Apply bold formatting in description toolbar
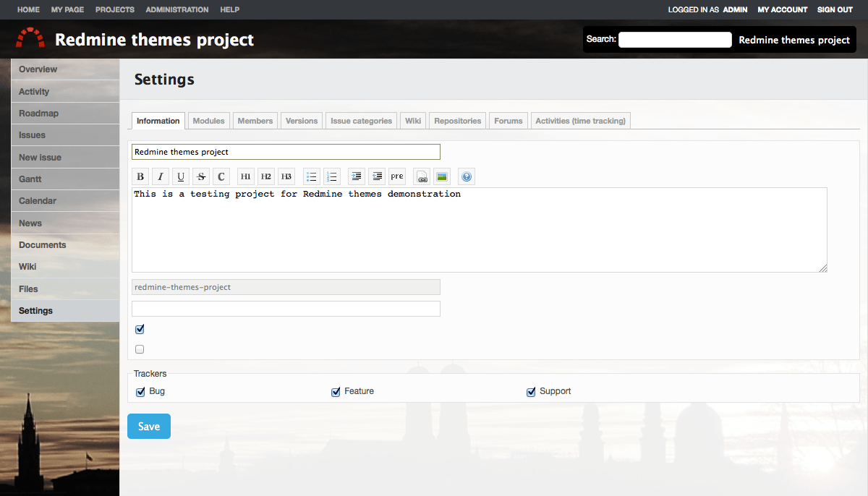Screen dimensions: 868x496 tap(140, 176)
